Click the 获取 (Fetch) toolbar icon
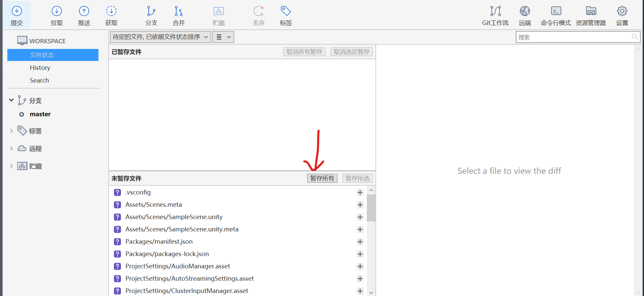 (x=111, y=11)
